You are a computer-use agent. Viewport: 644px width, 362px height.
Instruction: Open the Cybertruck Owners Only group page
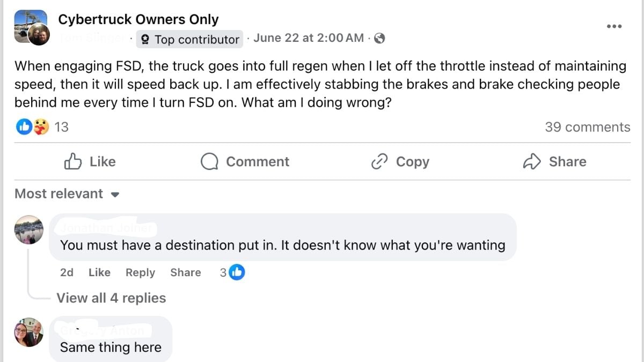pyautogui.click(x=138, y=19)
